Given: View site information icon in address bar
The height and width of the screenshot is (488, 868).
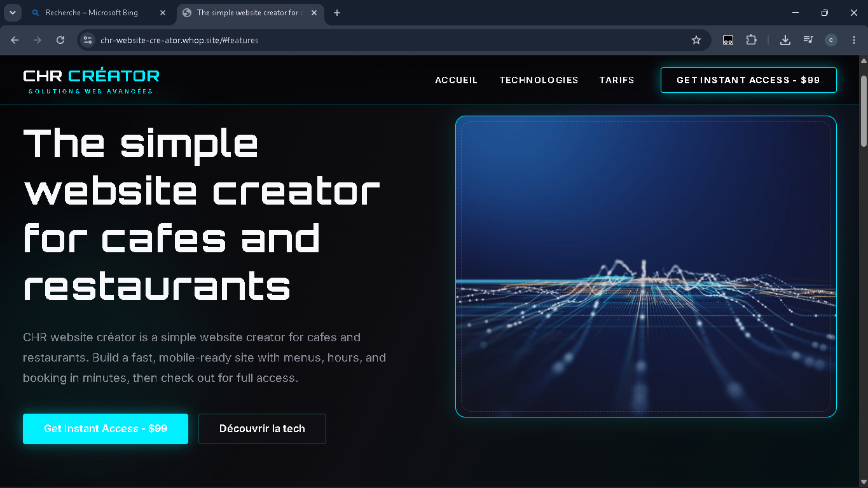Looking at the screenshot, I should [x=88, y=40].
